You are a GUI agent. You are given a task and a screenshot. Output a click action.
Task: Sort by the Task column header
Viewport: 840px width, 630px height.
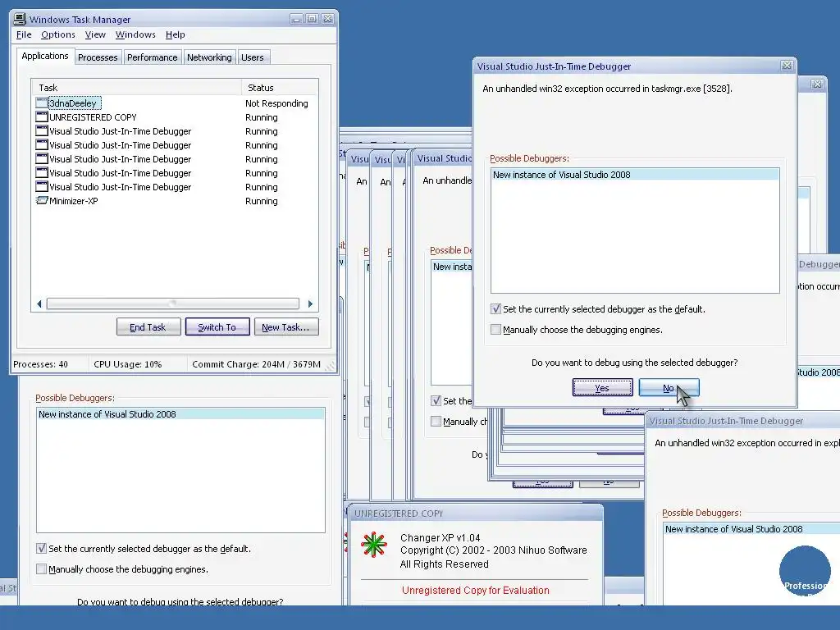pyautogui.click(x=137, y=87)
